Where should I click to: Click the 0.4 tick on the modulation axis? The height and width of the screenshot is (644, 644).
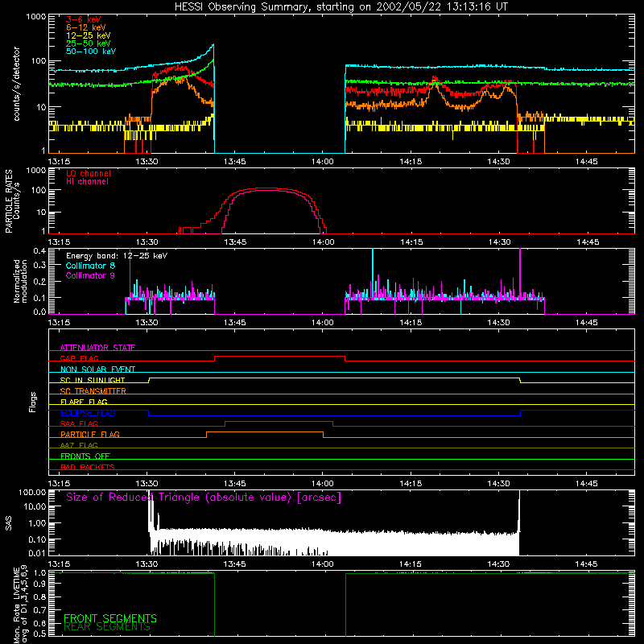point(39,251)
